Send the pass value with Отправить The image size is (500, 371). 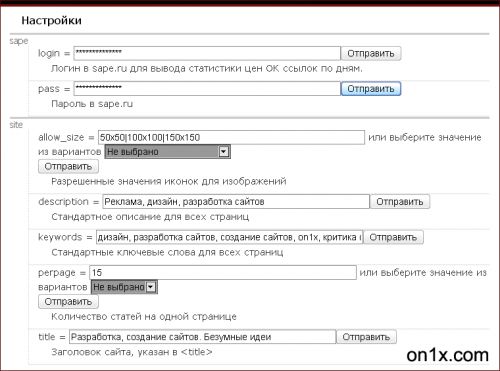[371, 89]
